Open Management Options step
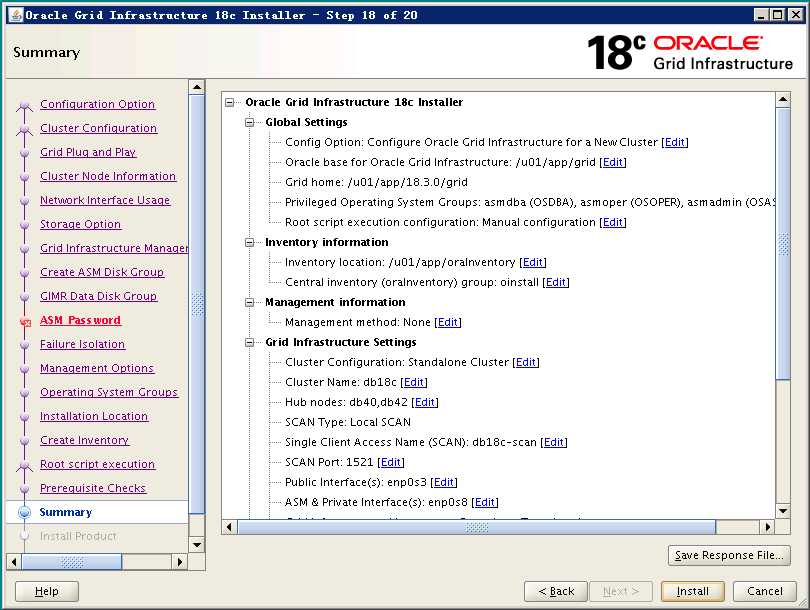The image size is (810, 610). (97, 368)
